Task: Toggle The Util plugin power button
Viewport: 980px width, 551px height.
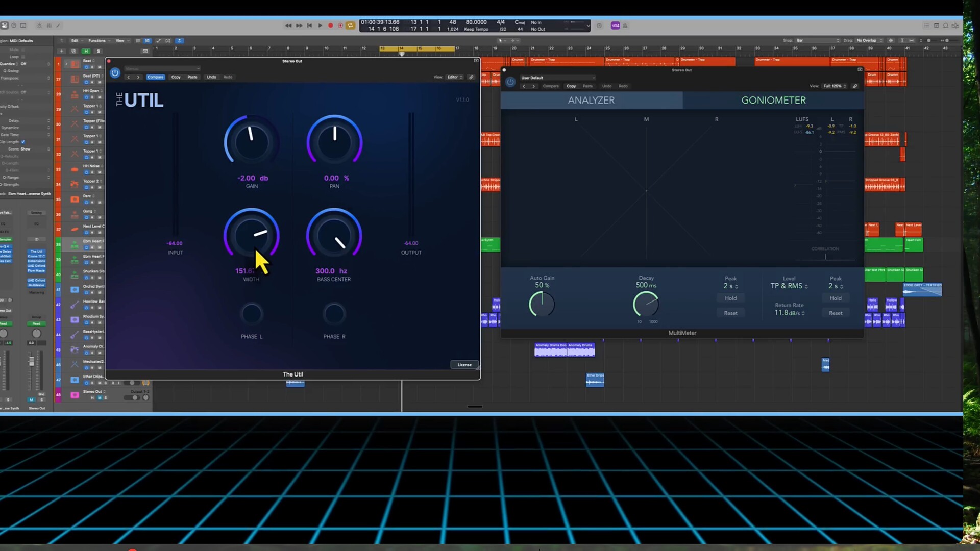Action: click(115, 73)
